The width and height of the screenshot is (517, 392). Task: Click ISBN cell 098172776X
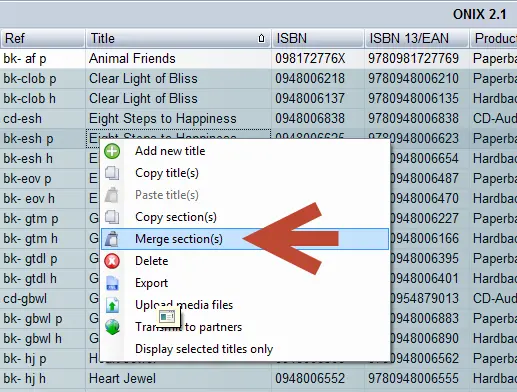[318, 59]
